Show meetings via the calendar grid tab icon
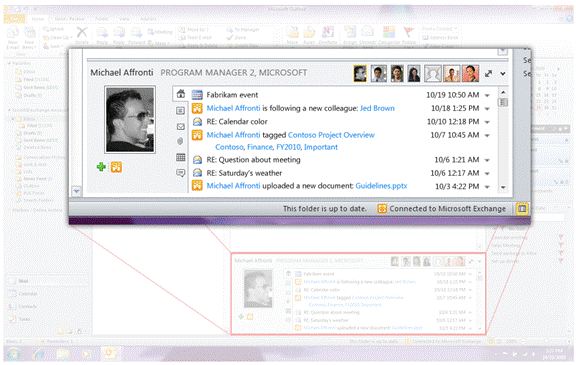The height and width of the screenshot is (365, 576). coord(180,158)
